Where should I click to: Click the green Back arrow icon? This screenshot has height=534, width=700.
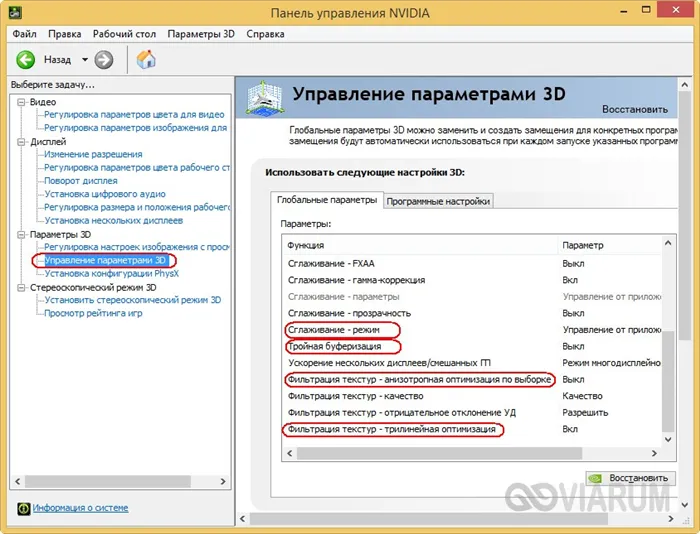[25, 59]
